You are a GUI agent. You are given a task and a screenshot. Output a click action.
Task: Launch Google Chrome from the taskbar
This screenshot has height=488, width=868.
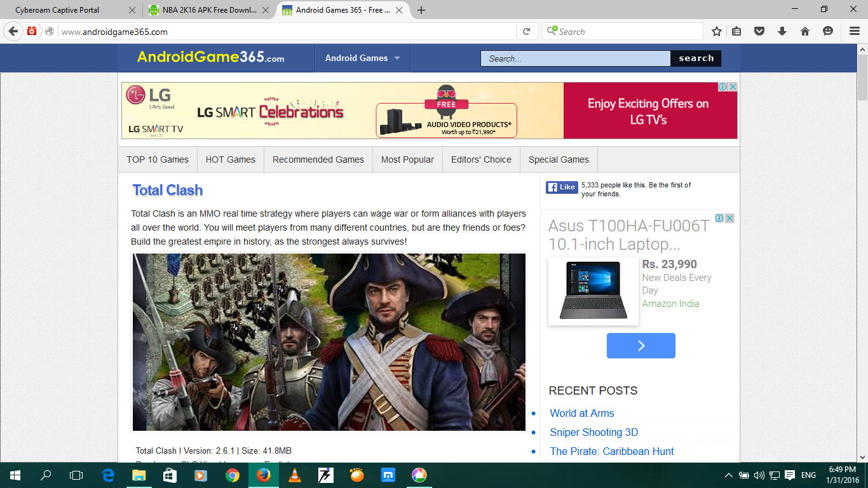232,475
